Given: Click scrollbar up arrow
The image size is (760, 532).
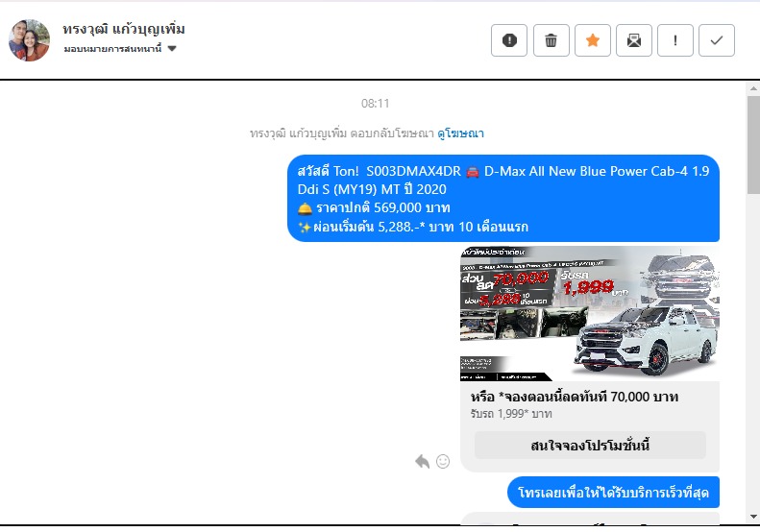Looking at the screenshot, I should pyautogui.click(x=753, y=88).
